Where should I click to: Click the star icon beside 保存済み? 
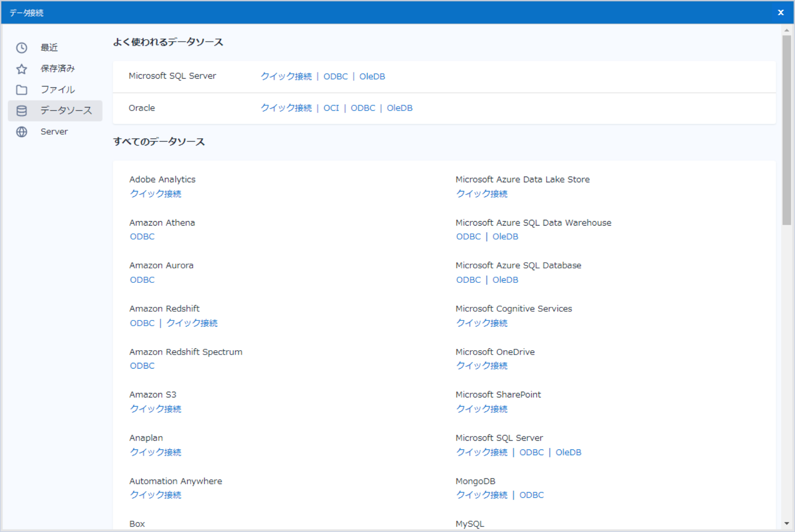pyautogui.click(x=21, y=69)
